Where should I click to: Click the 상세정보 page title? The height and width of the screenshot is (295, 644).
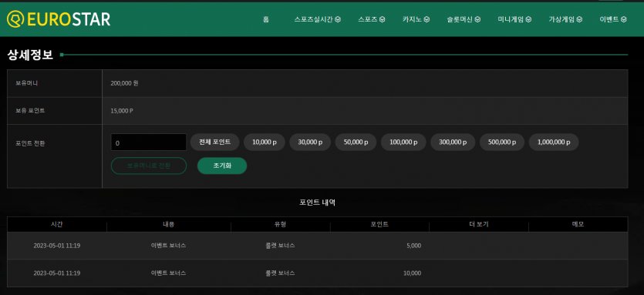click(30, 55)
